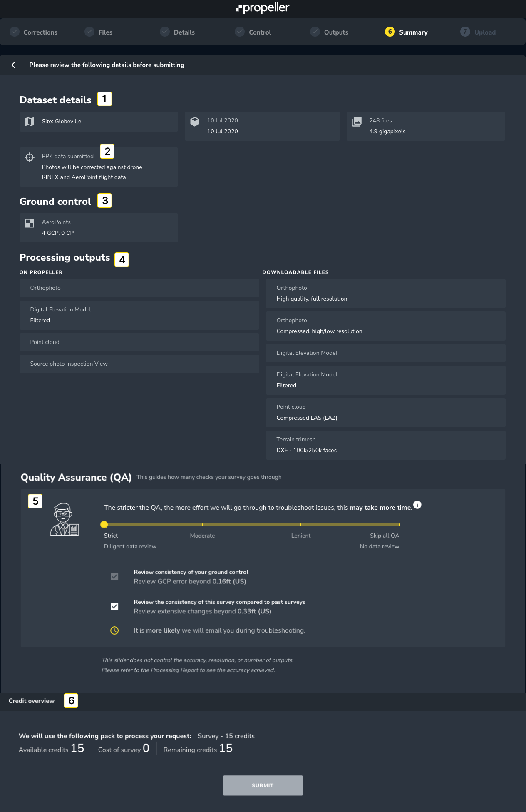Click the cube icon beside survey date
The height and width of the screenshot is (812, 526).
point(195,122)
